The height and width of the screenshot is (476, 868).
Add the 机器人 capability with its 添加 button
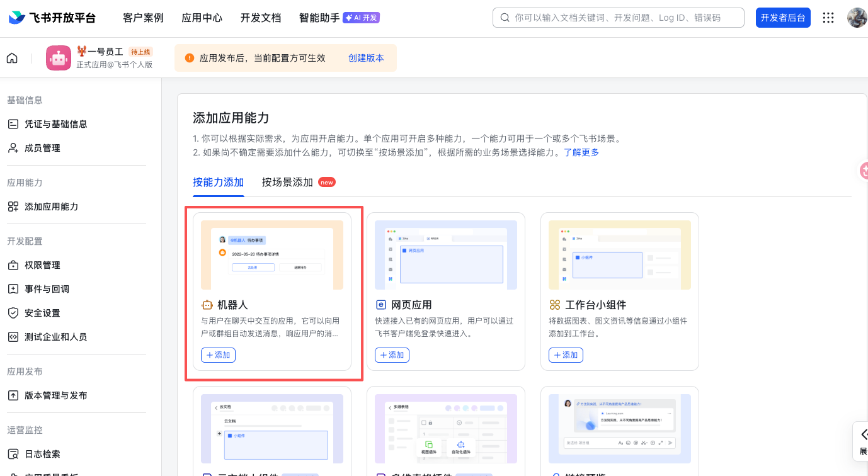(x=218, y=354)
